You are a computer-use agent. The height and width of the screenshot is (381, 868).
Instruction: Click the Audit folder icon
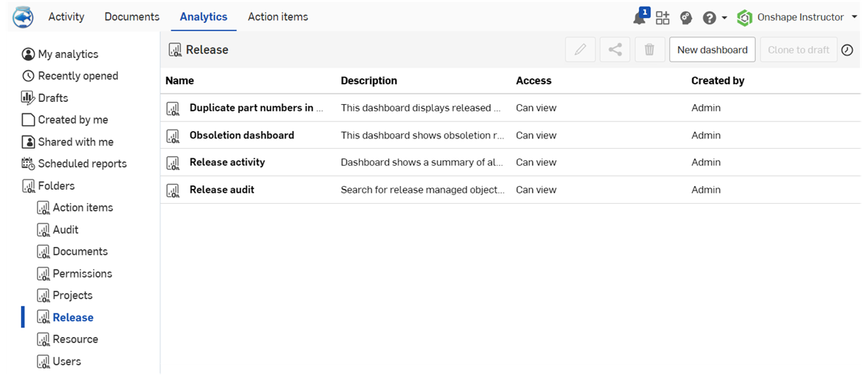(43, 230)
